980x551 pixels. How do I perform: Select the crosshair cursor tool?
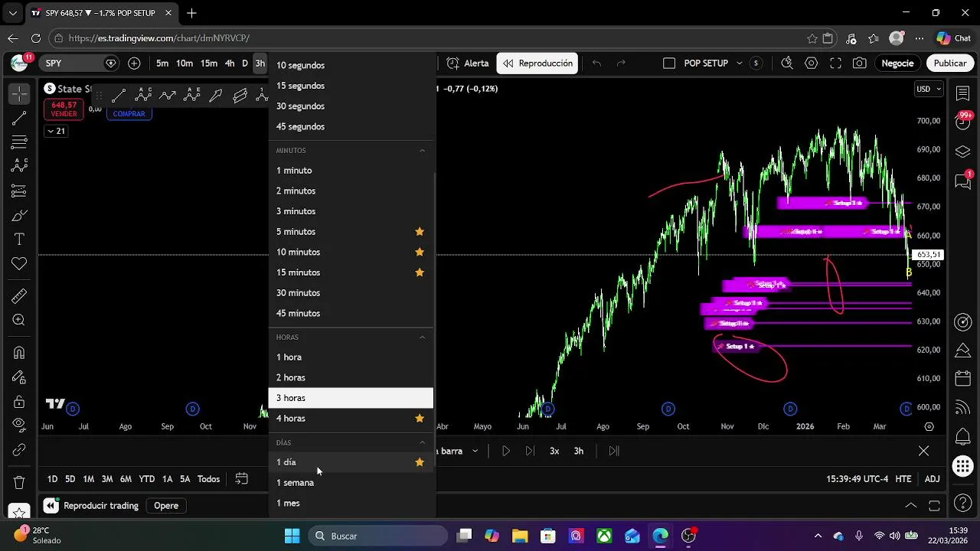coord(19,93)
